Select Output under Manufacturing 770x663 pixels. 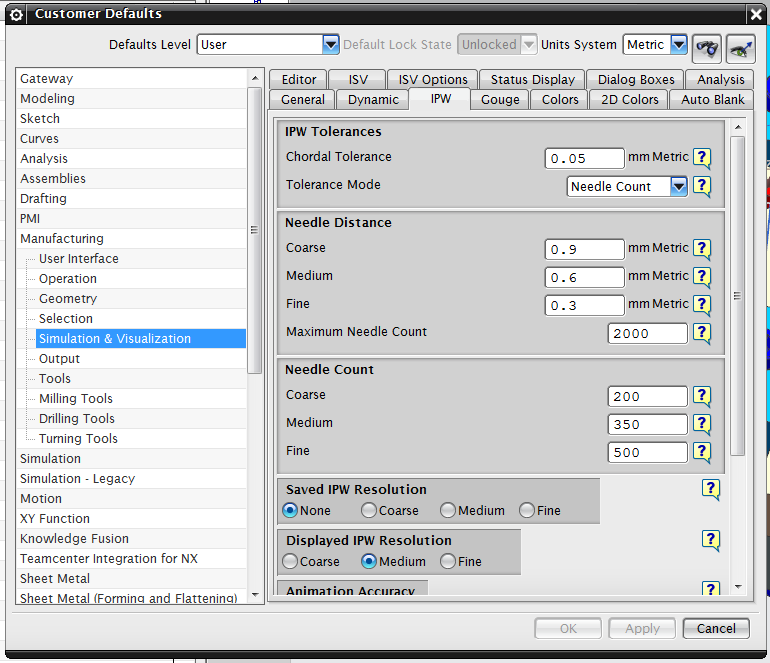click(141, 359)
